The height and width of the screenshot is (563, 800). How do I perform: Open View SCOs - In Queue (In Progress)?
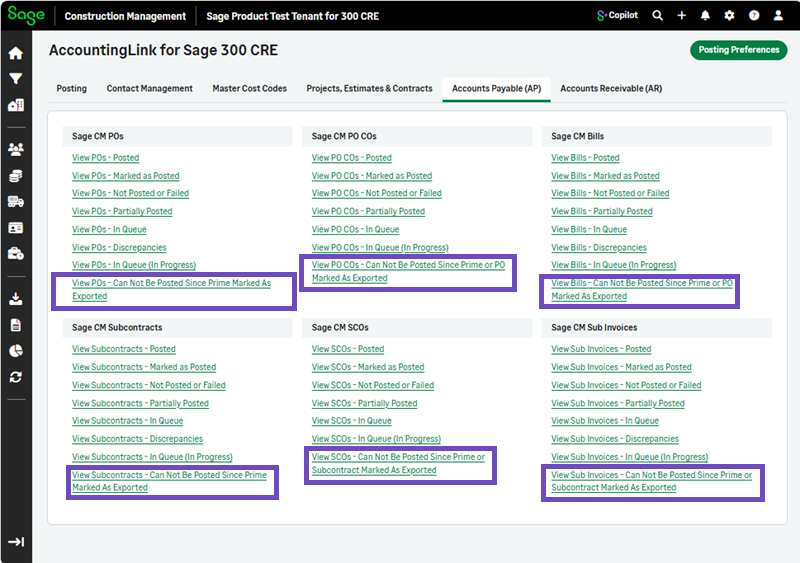click(x=376, y=439)
